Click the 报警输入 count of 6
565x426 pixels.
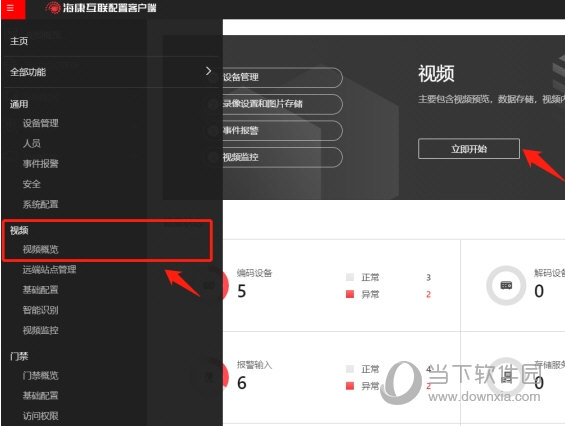pos(242,383)
